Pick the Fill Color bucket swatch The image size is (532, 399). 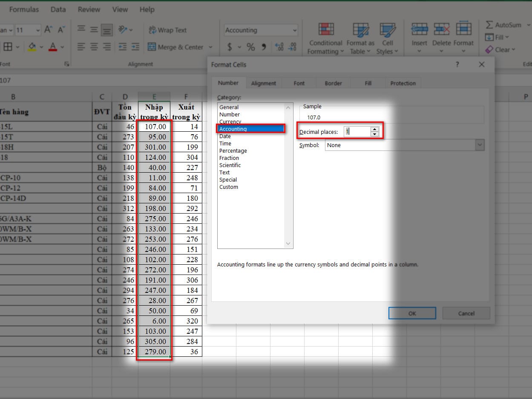32,46
